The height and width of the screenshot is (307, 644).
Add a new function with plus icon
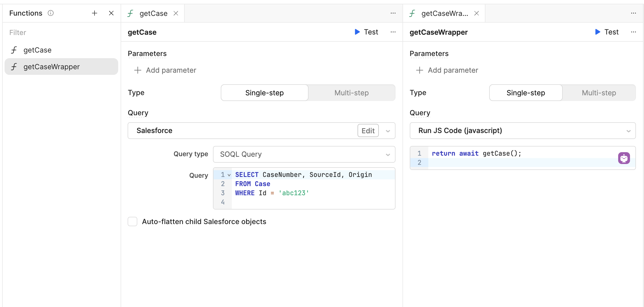click(94, 13)
